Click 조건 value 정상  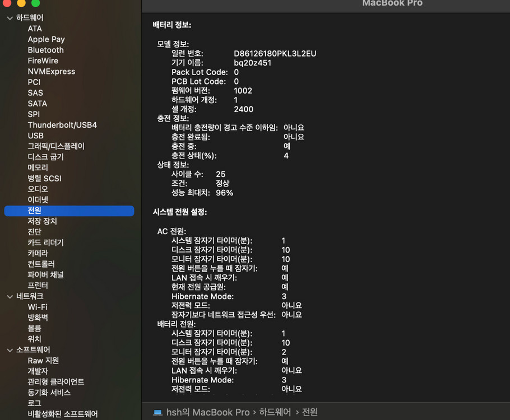tap(222, 183)
